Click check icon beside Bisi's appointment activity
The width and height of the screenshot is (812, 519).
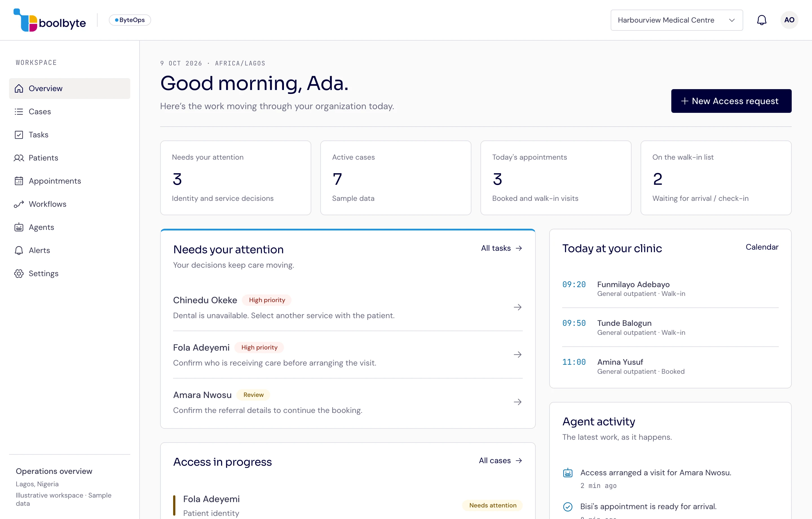pos(568,507)
